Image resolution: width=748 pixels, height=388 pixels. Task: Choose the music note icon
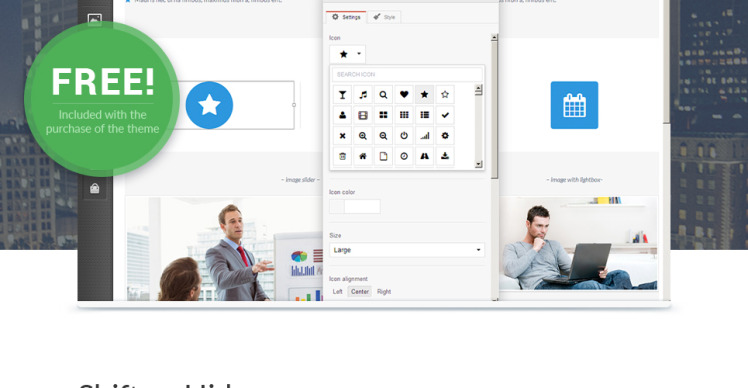pyautogui.click(x=363, y=94)
